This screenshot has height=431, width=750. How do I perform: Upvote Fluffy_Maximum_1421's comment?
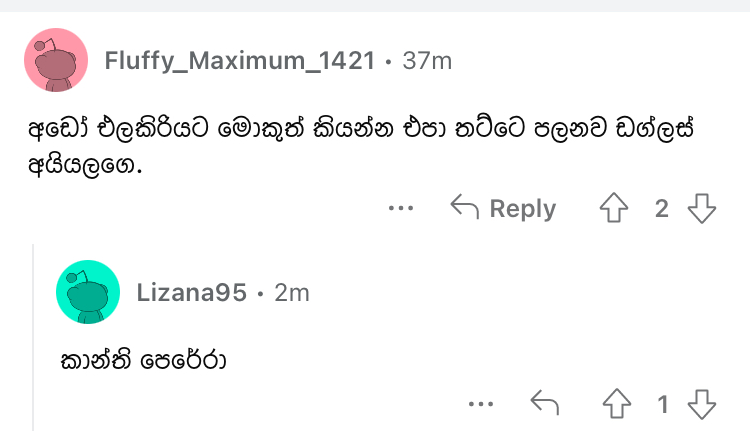pos(614,208)
